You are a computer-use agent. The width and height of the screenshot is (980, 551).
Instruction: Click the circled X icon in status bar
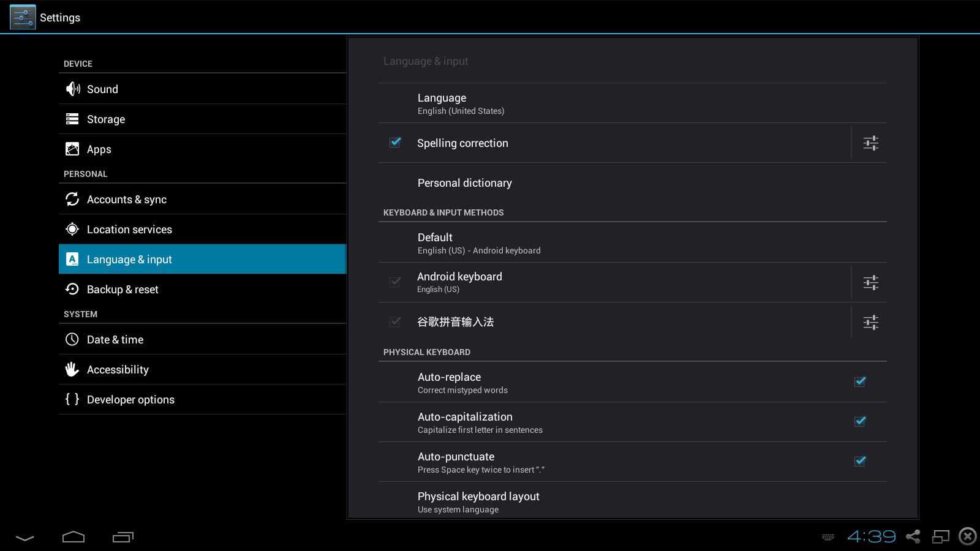click(x=968, y=537)
